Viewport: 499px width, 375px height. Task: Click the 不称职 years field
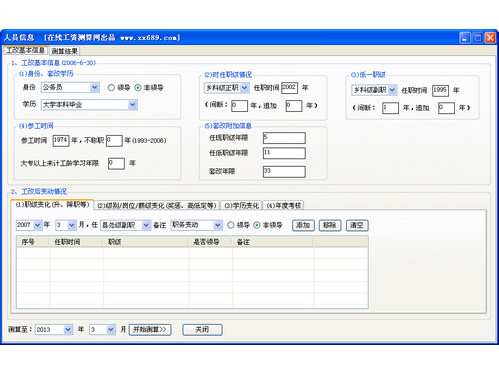(x=114, y=141)
